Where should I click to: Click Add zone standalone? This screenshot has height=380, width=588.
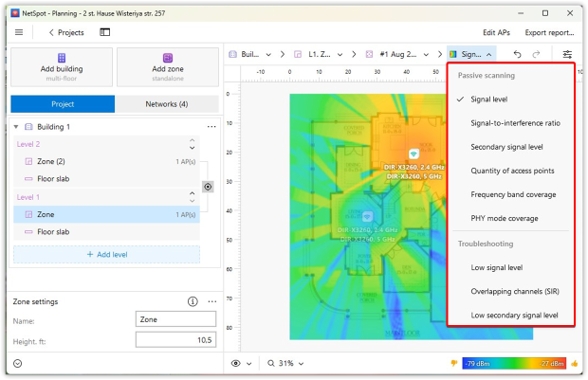(168, 67)
